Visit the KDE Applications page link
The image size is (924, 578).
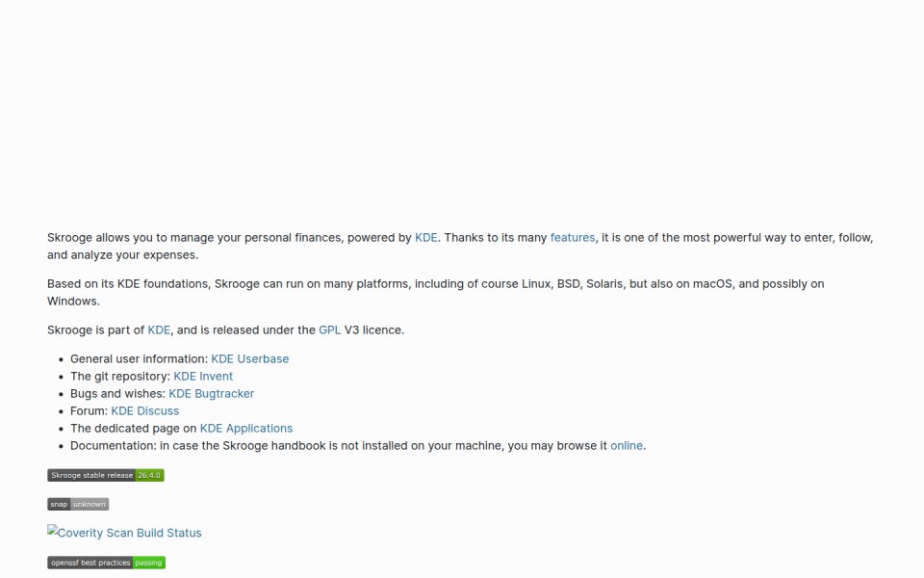coord(246,428)
